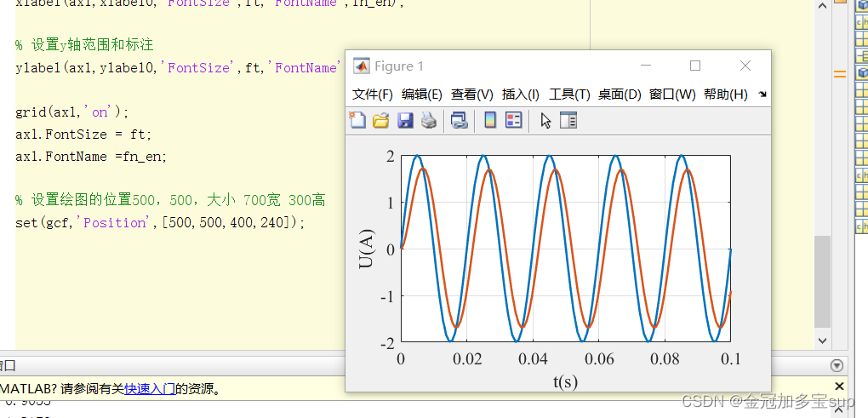Dismiss the getting-started banner with X
The height and width of the screenshot is (418, 868).
[839, 387]
